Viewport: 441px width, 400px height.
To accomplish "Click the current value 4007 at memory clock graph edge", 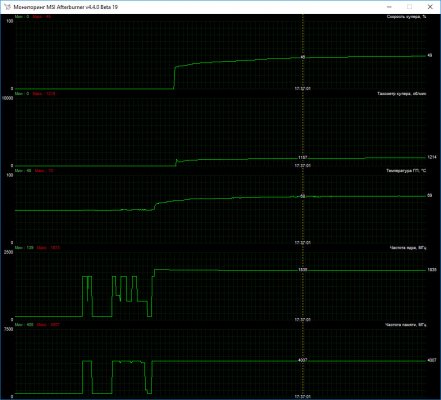I will pyautogui.click(x=432, y=360).
